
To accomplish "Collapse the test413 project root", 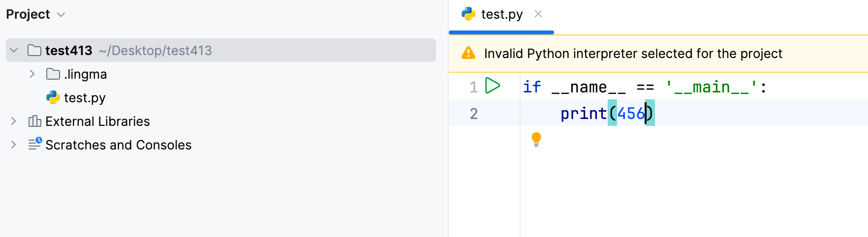I will click(x=14, y=50).
